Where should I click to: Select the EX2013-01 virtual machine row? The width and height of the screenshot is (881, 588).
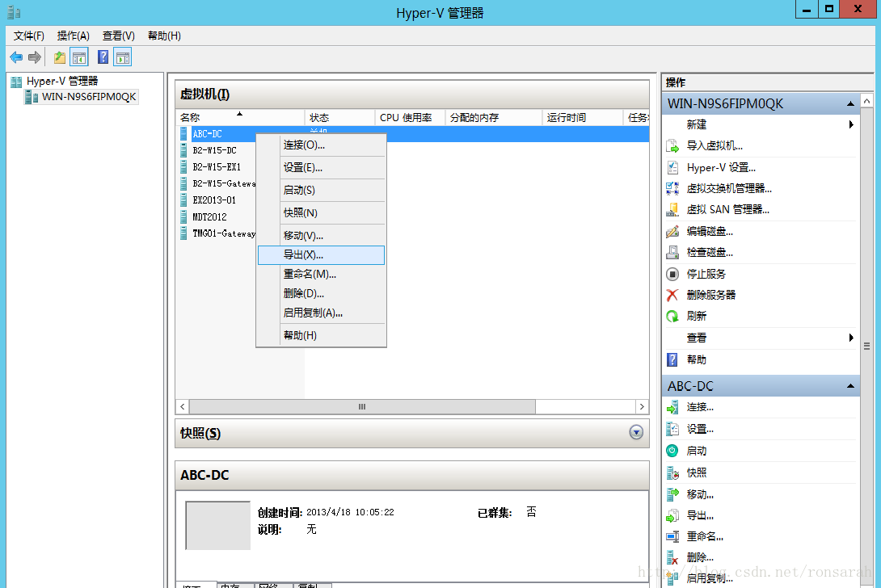[x=214, y=200]
